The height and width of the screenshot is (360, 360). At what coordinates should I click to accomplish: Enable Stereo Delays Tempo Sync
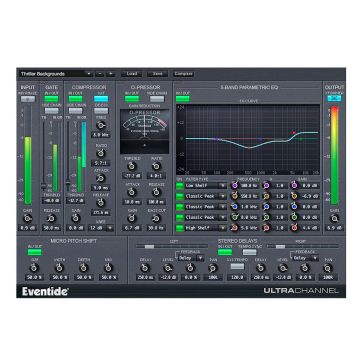(250, 252)
